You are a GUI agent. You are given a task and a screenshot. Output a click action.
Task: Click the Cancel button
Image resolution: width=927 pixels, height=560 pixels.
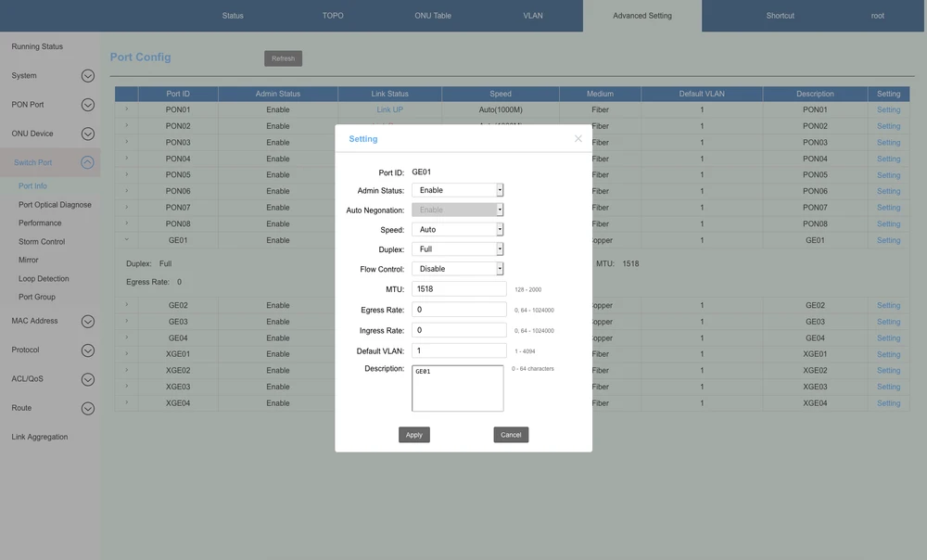(x=511, y=435)
